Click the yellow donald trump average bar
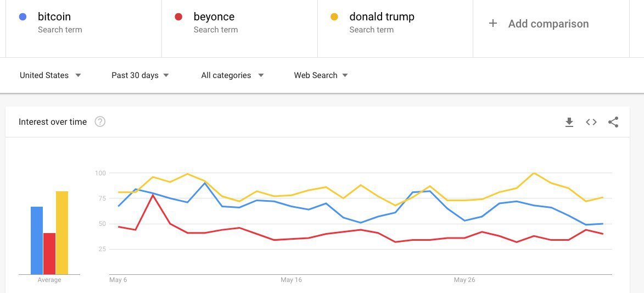Viewport: 644px width, 293px height. (x=62, y=233)
